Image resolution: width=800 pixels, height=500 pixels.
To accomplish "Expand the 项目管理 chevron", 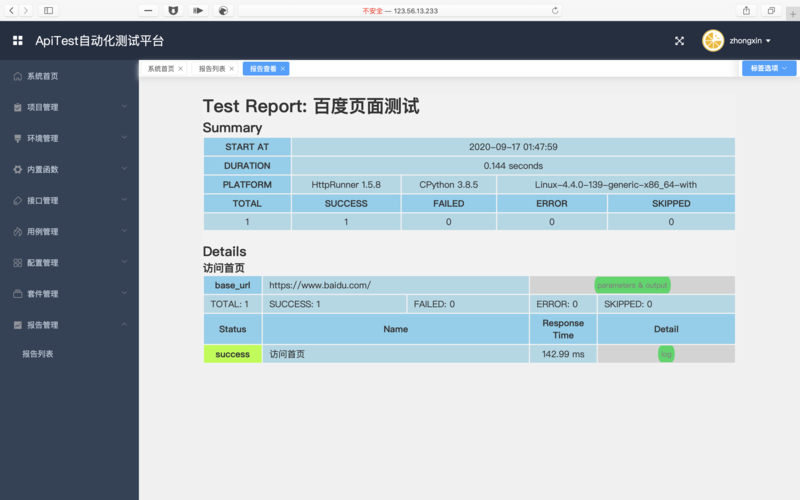I will [124, 106].
